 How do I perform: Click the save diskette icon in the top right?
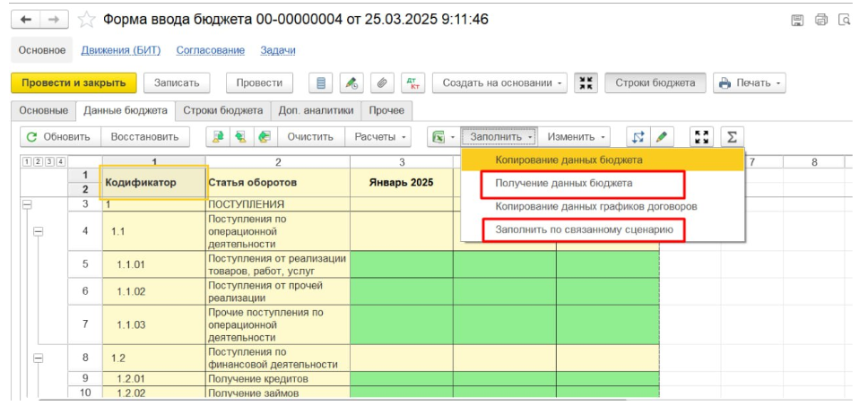[x=797, y=20]
